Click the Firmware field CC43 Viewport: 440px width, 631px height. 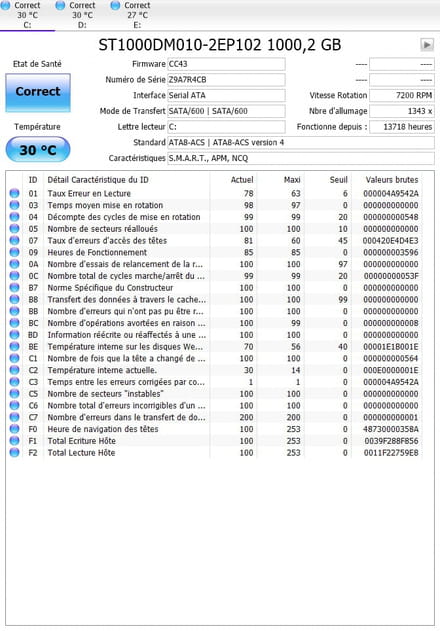pos(226,64)
